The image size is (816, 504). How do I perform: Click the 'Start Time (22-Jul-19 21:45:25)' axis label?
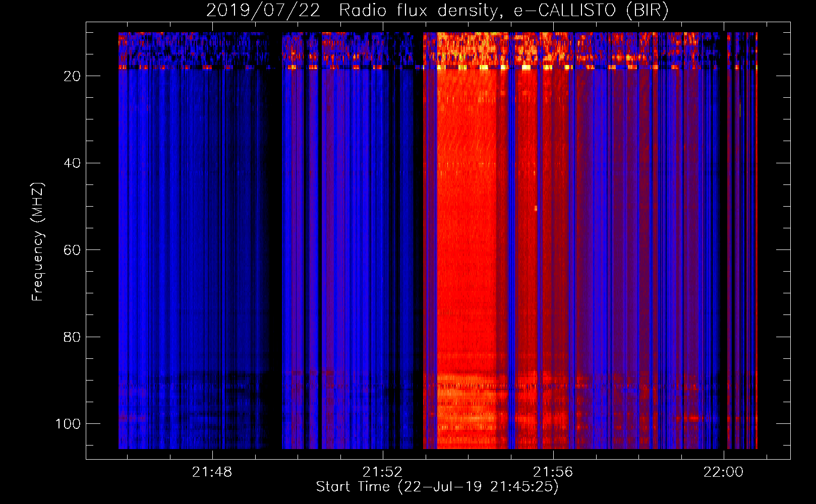[437, 487]
